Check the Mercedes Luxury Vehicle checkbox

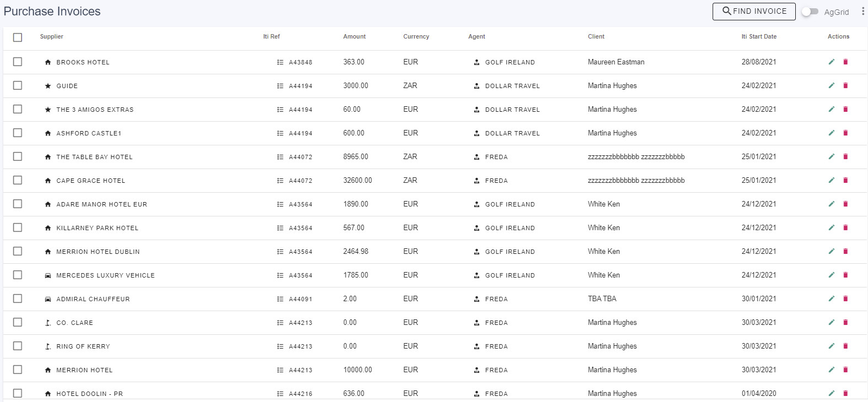pos(18,275)
